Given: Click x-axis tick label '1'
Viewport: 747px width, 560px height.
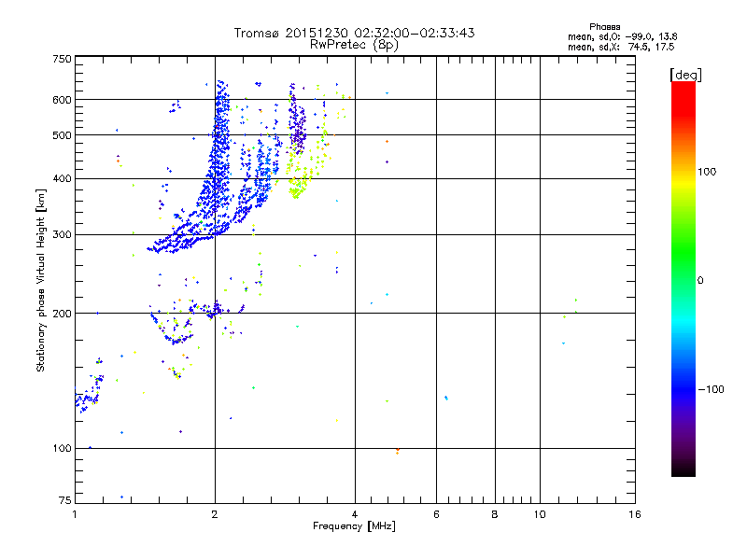Looking at the screenshot, I should (75, 514).
